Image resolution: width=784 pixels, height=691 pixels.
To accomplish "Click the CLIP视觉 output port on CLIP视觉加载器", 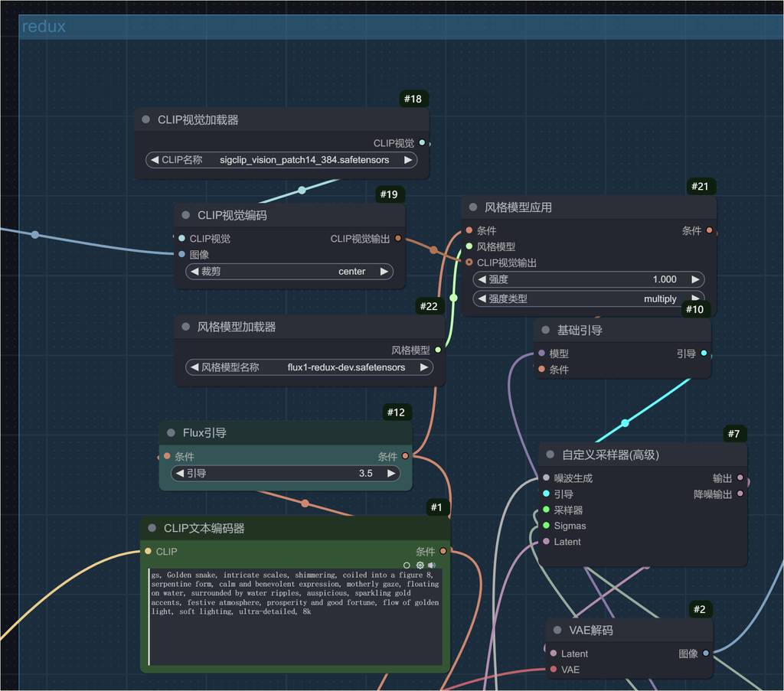I will (422, 143).
